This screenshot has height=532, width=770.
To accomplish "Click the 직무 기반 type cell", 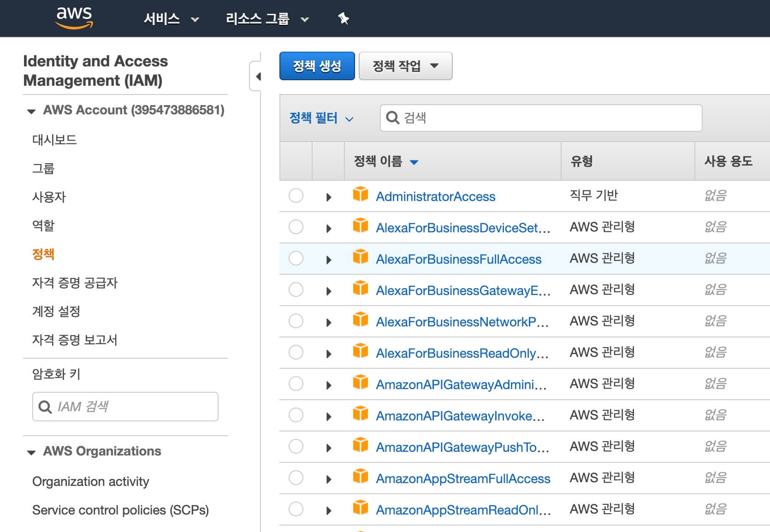I will (x=594, y=195).
